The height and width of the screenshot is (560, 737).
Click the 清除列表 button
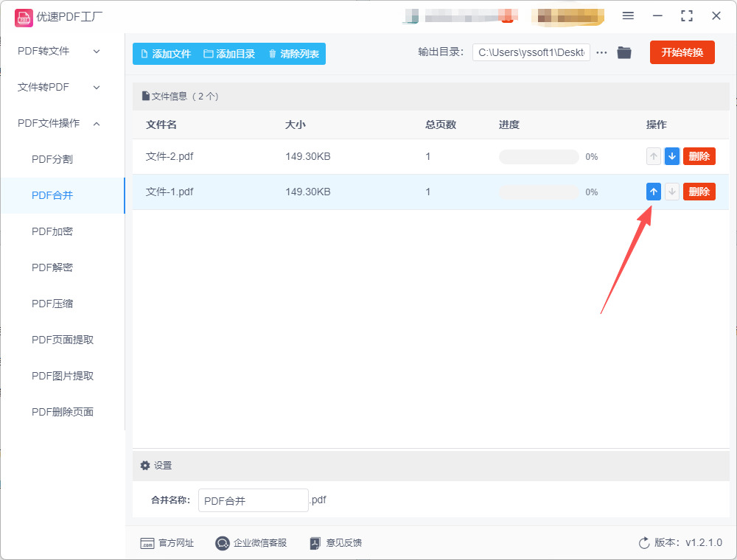click(294, 54)
